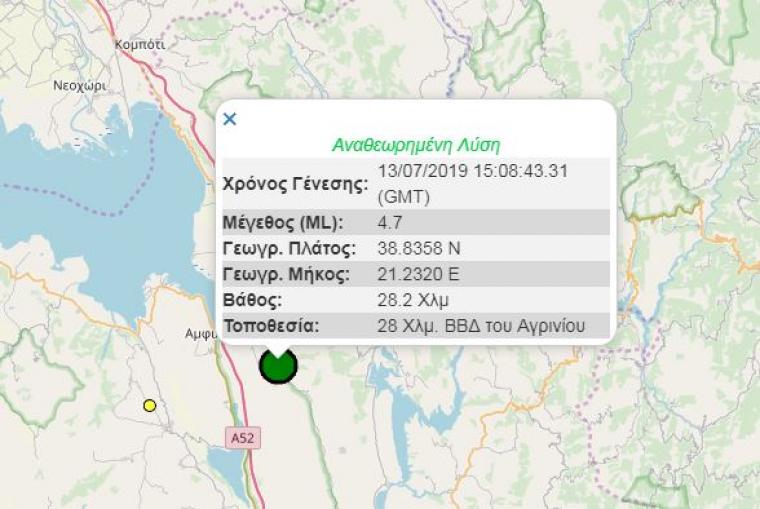The height and width of the screenshot is (509, 760).
Task: Click the Βάθος row label
Action: (252, 300)
